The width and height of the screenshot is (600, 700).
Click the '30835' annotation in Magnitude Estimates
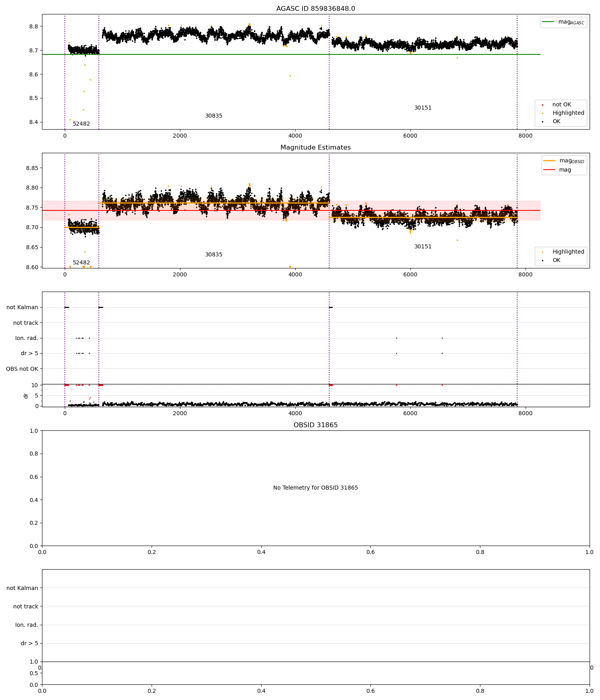click(x=214, y=255)
